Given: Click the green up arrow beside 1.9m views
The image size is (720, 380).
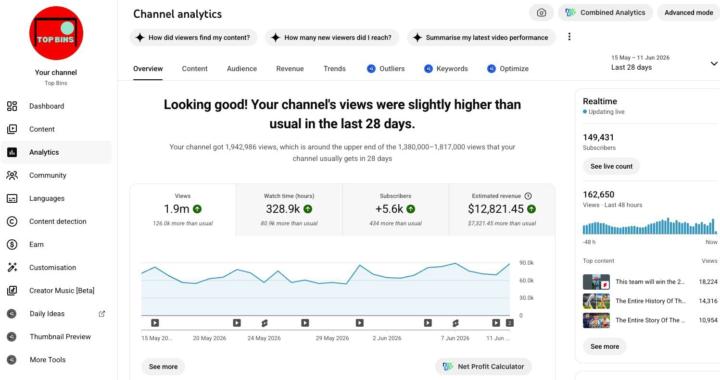Looking at the screenshot, I should coord(197,209).
